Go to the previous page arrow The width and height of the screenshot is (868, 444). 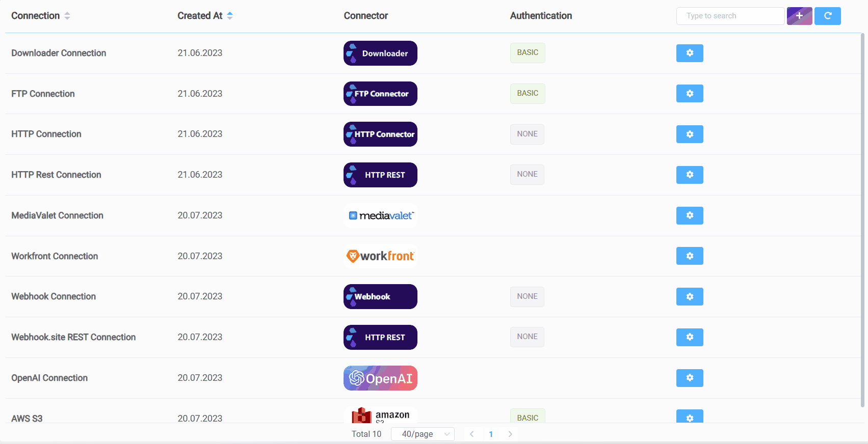click(x=471, y=434)
